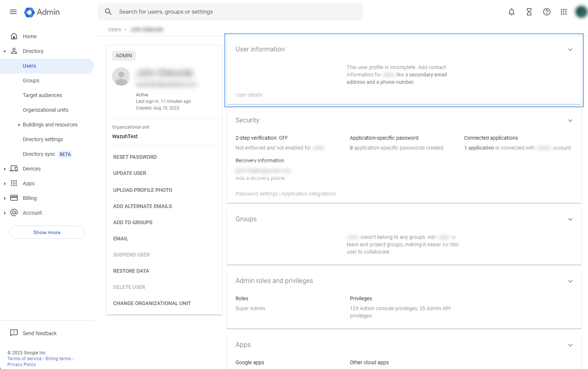
Task: Click the account avatar in top bar
Action: [581, 12]
